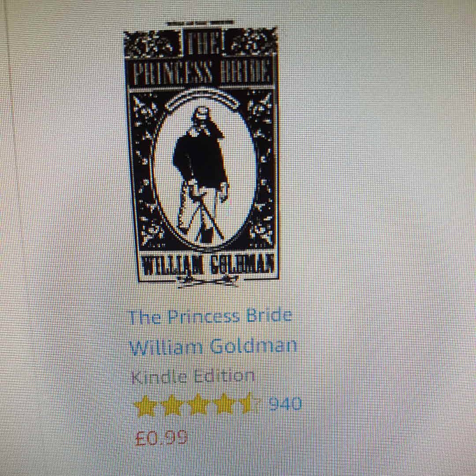
Task: Click the third yellow rating star
Action: point(199,405)
